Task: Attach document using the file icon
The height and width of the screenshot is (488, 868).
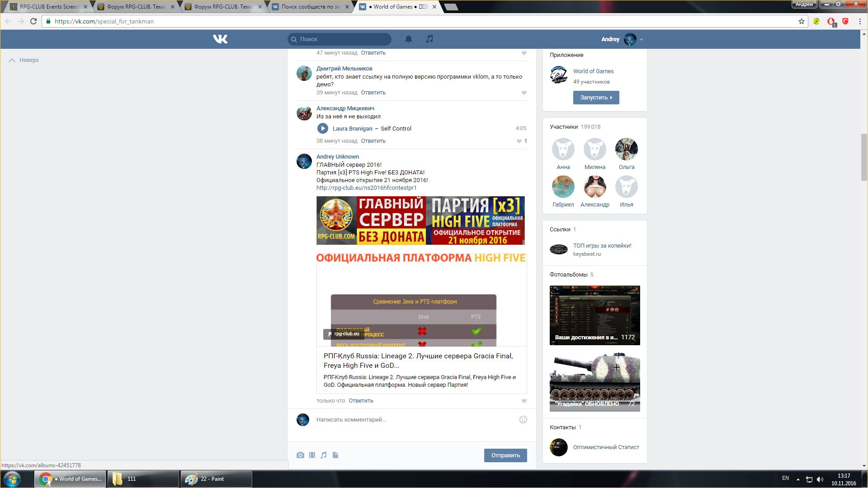Action: pyautogui.click(x=335, y=455)
